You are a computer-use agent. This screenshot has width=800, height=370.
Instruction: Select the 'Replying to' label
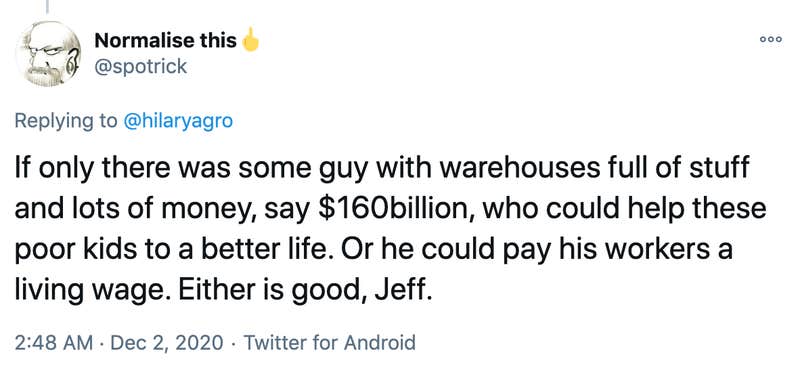pos(66,121)
